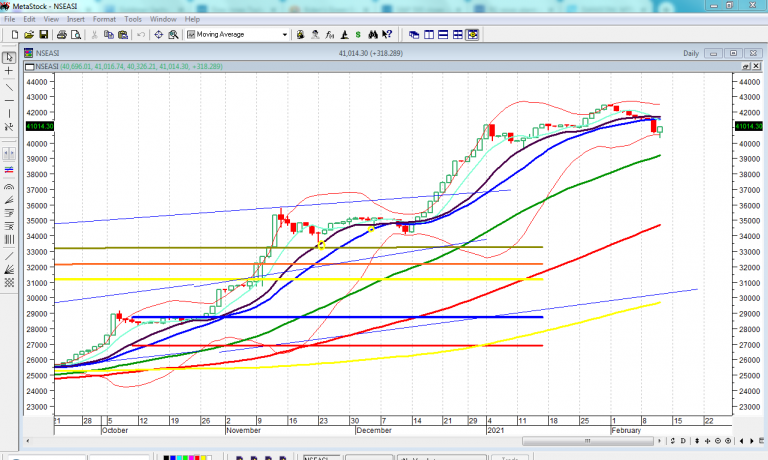Click the black color swatch at bottom
The height and width of the screenshot is (460, 768).
coord(167,458)
